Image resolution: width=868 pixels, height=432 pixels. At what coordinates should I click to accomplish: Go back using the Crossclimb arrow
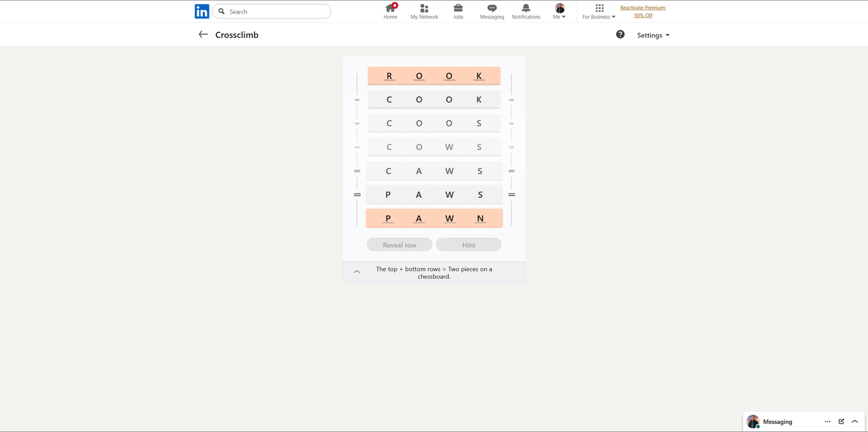[x=203, y=35]
